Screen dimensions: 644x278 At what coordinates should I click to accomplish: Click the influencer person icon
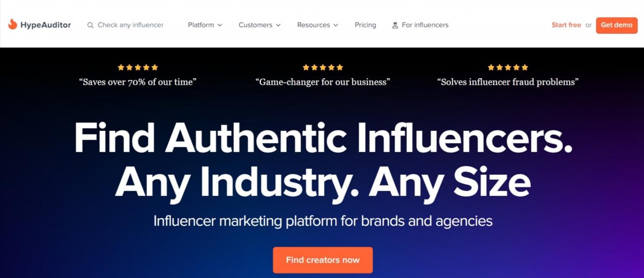[x=395, y=25]
